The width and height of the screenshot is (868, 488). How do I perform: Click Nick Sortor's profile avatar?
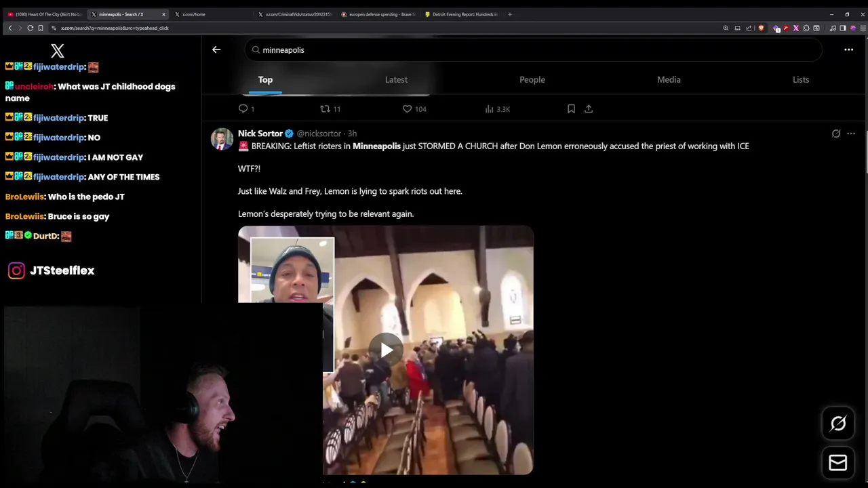coord(222,139)
